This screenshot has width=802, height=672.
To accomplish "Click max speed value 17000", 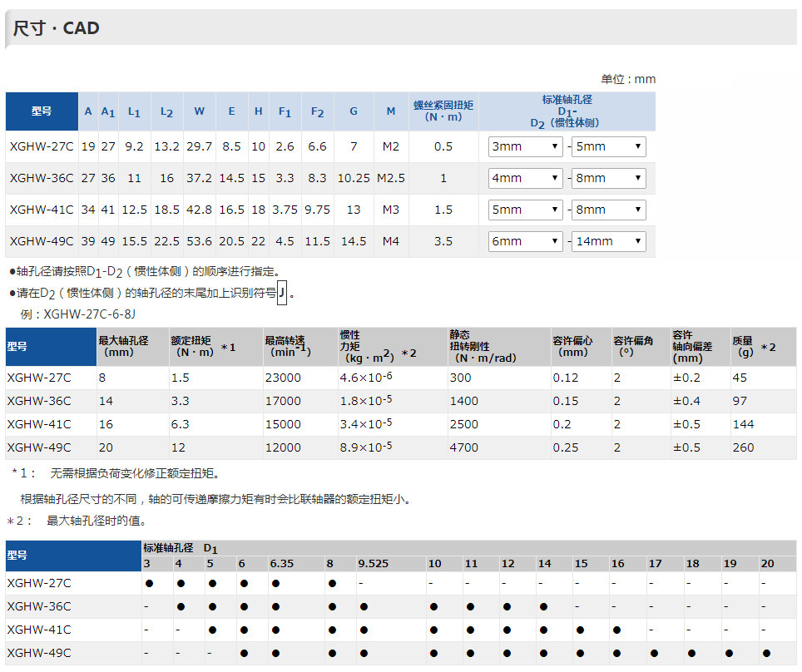I will point(283,402).
